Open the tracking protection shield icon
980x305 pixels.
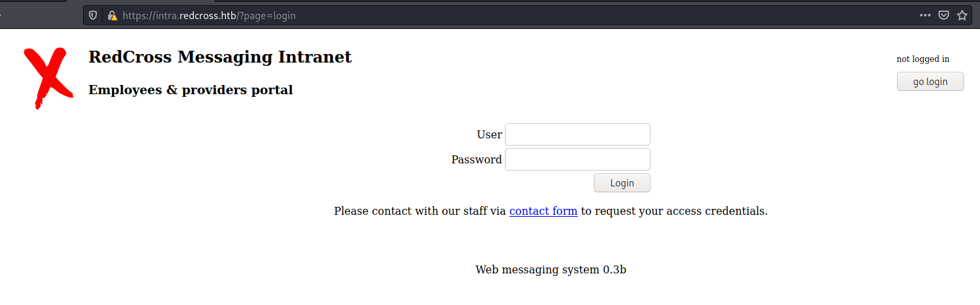tap(93, 15)
